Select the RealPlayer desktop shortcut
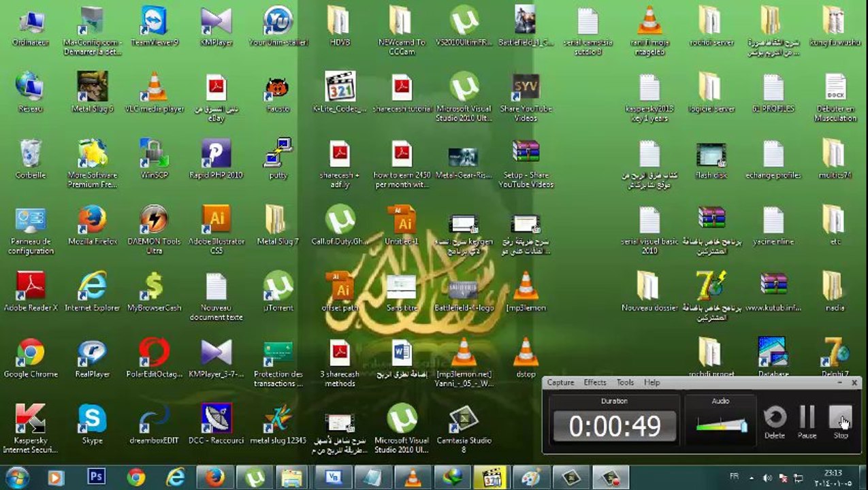 coord(93,357)
